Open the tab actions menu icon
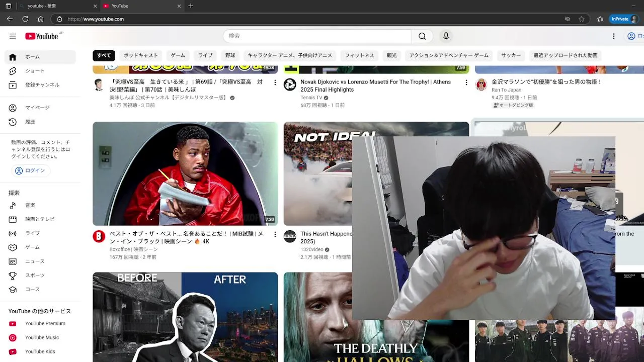Viewport: 644px width, 362px height. pyautogui.click(x=8, y=6)
